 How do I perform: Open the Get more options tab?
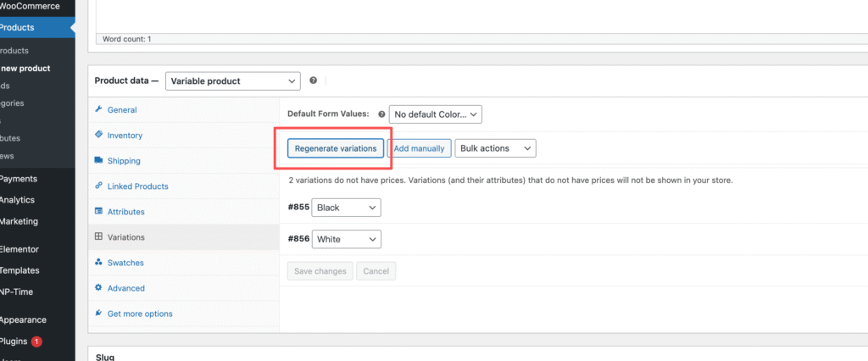(139, 314)
